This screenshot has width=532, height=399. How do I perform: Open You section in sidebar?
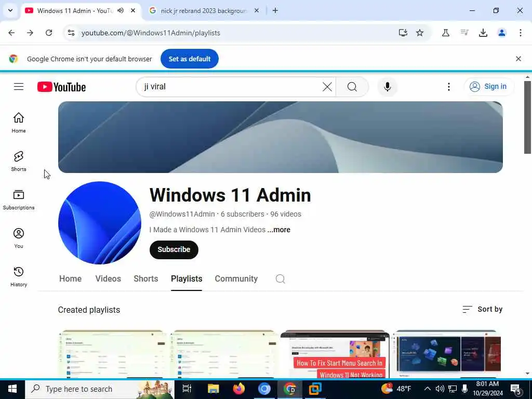19,238
